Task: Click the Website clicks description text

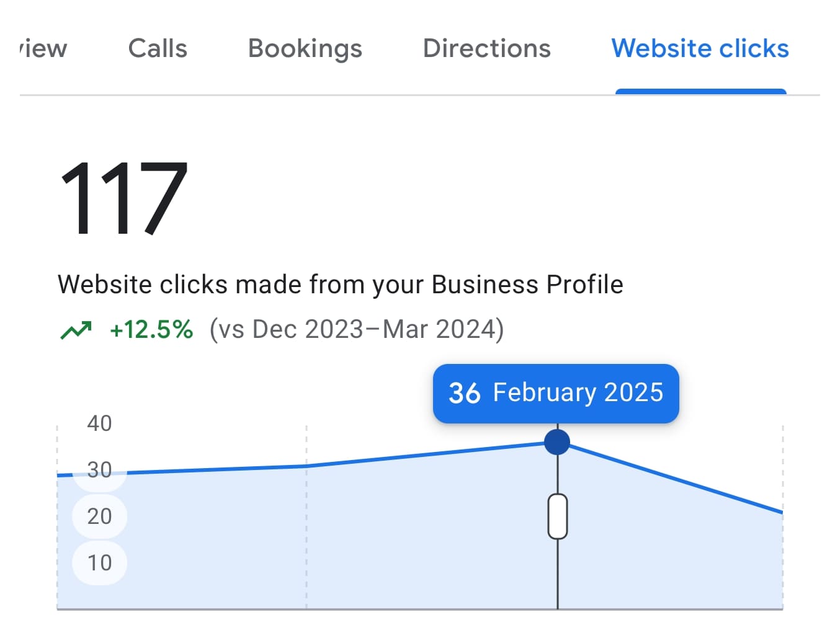Action: 341,284
